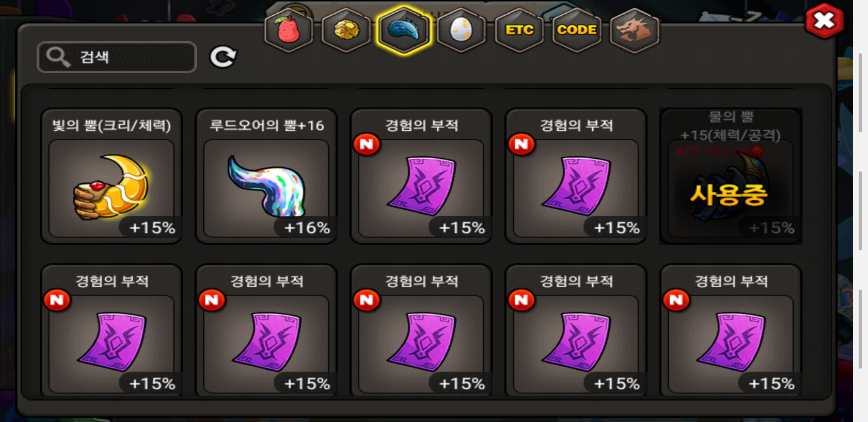Open the spotted egg category tab
The width and height of the screenshot is (868, 422).
click(461, 30)
